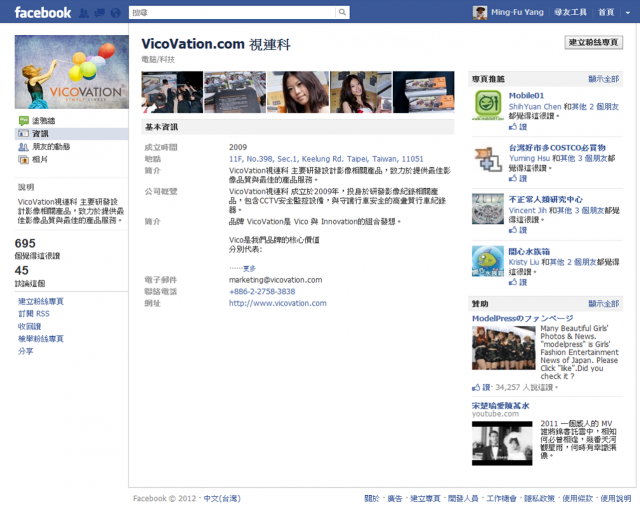Click inside the search input field
Screen dimensions: 640x510
coord(232,12)
